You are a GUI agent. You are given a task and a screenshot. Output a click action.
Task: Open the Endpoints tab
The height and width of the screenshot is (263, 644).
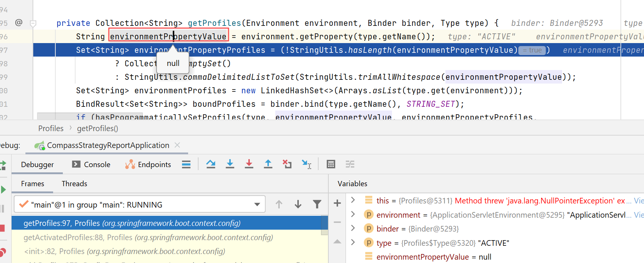click(148, 164)
